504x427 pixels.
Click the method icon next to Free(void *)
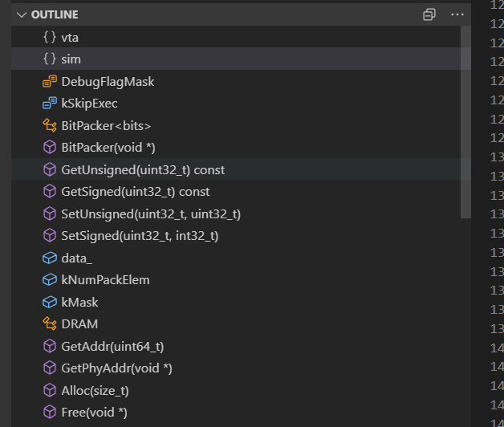pyautogui.click(x=50, y=413)
